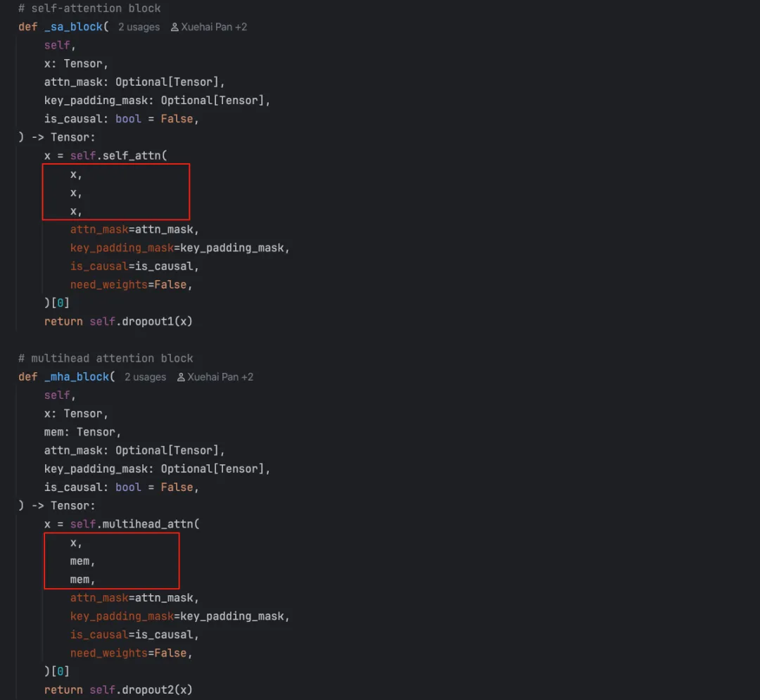The width and height of the screenshot is (760, 700).
Task: Click 'return self.dropout2(x)' line
Action: [118, 690]
